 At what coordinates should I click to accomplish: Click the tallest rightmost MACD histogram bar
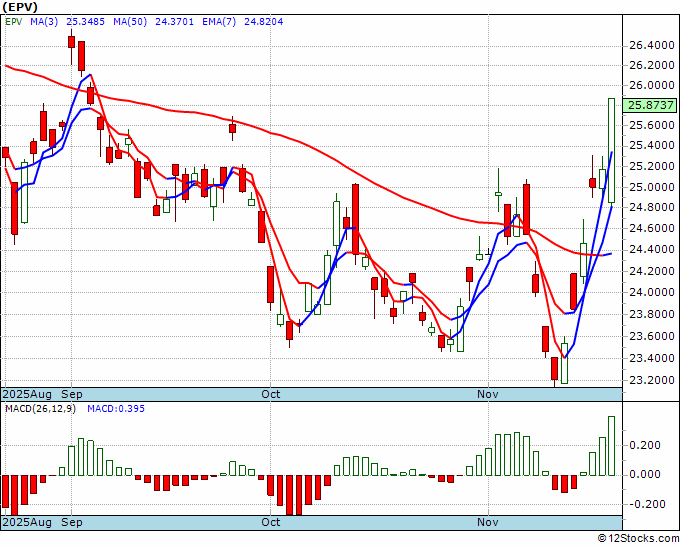[611, 445]
